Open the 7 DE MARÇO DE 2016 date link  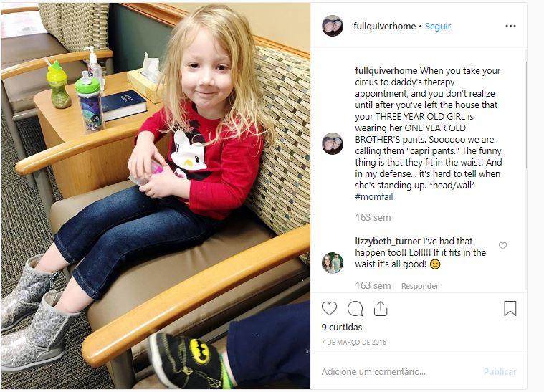click(x=353, y=342)
